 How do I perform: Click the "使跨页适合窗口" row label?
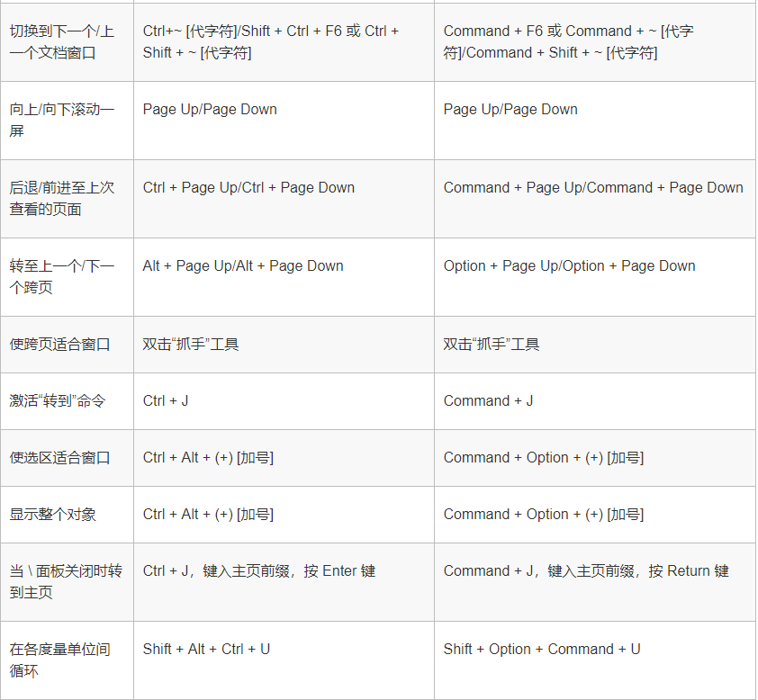[x=59, y=345]
